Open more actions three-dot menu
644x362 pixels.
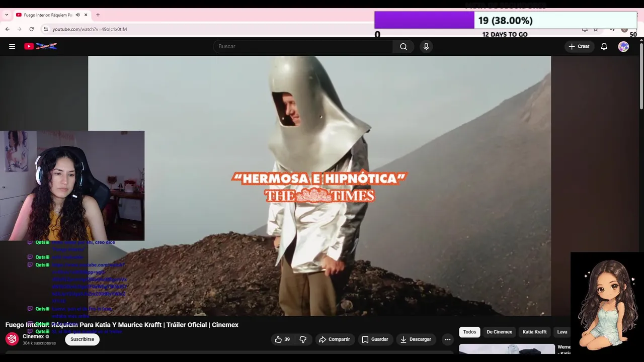point(447,339)
